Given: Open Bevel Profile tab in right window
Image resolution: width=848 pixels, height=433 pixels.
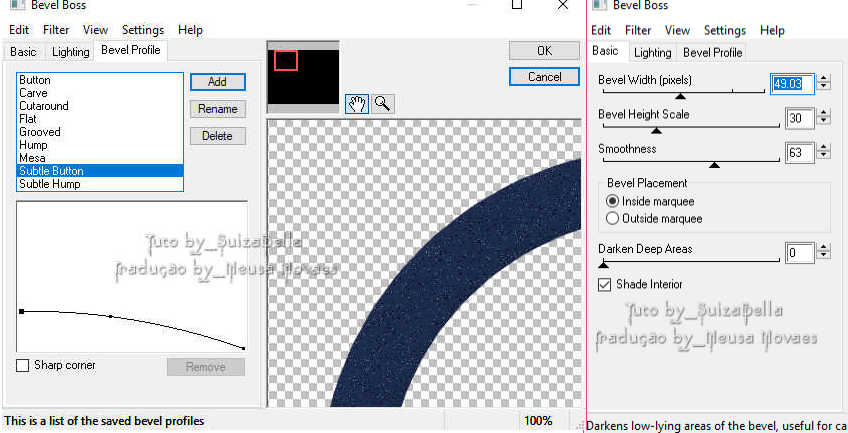Looking at the screenshot, I should tap(712, 52).
